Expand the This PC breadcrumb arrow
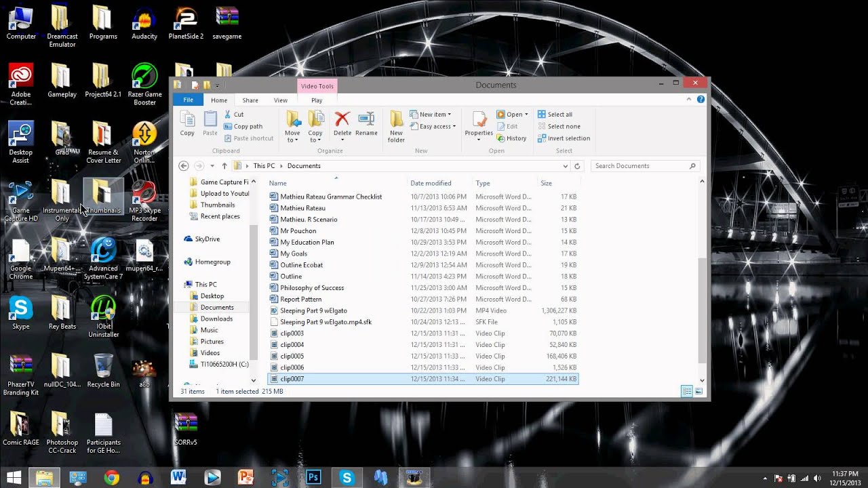The height and width of the screenshot is (488, 868). [281, 165]
